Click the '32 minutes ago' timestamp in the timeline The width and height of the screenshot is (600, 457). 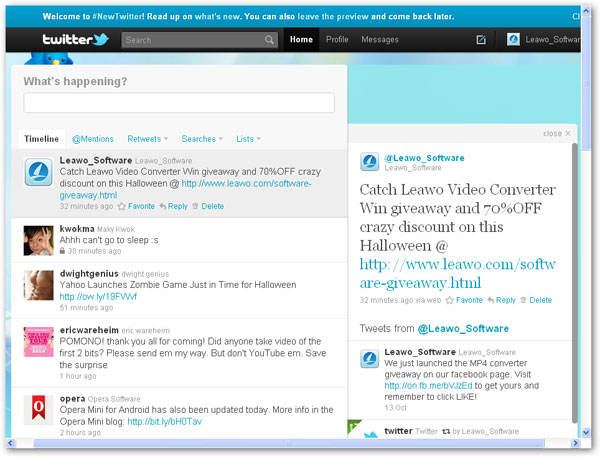click(x=86, y=206)
